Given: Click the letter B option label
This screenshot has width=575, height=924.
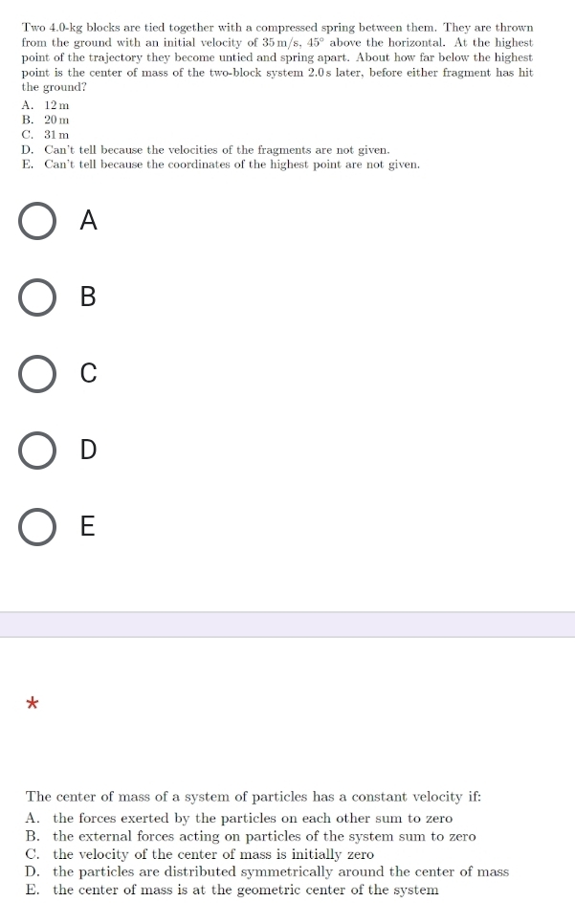Looking at the screenshot, I should coord(88,297).
